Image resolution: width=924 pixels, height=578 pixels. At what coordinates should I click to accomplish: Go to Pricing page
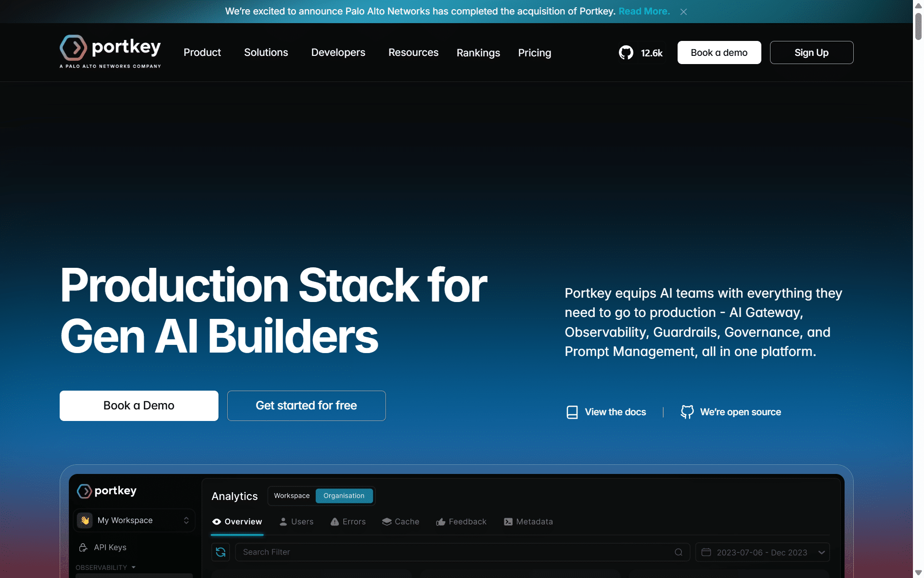(535, 53)
